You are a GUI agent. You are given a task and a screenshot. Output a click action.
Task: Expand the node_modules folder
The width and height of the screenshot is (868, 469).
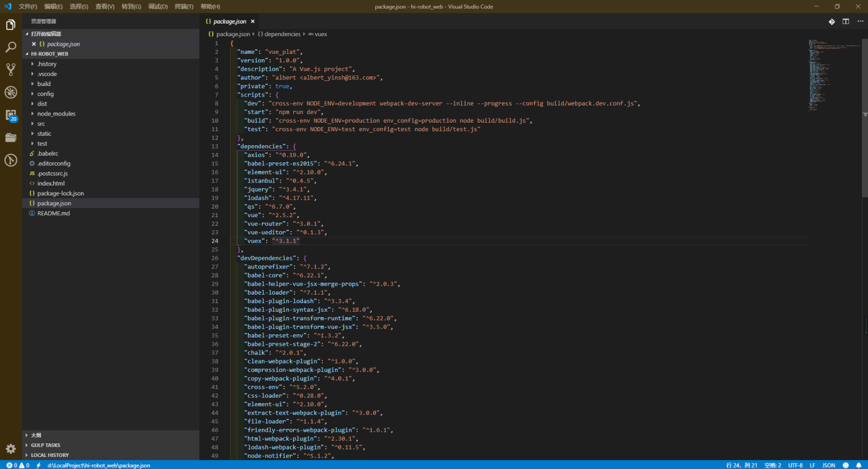pos(111,114)
